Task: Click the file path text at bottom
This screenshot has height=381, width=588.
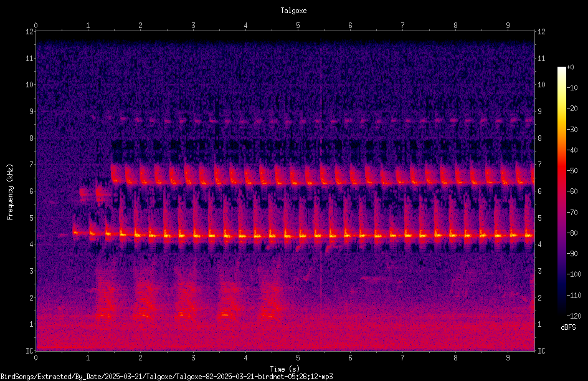Action: (166, 377)
